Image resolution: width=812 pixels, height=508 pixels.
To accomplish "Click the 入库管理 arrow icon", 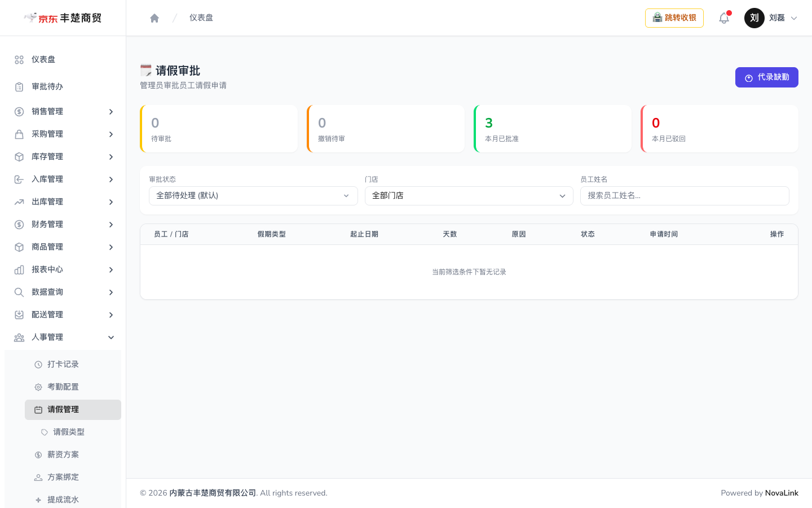I will pos(19,179).
